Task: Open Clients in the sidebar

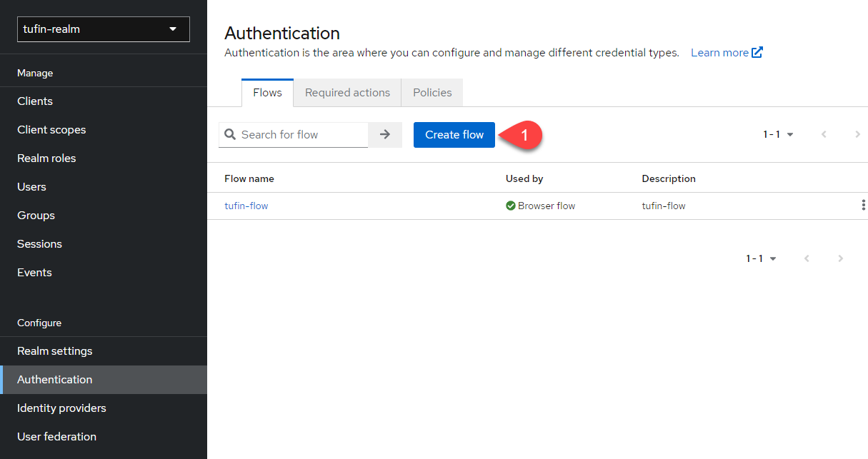Action: coord(35,101)
